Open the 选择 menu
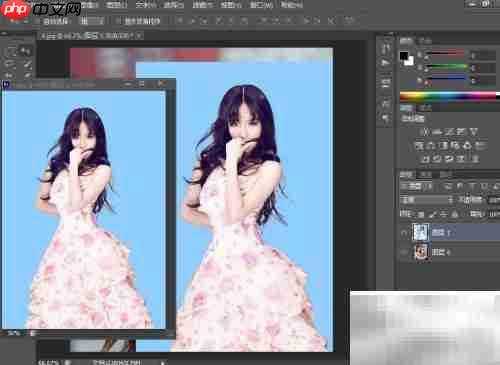 174,5
